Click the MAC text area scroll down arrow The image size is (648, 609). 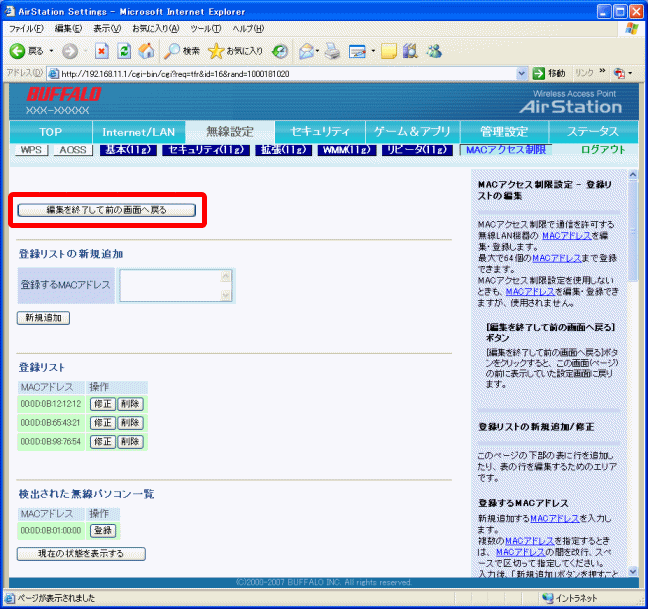coord(226,295)
